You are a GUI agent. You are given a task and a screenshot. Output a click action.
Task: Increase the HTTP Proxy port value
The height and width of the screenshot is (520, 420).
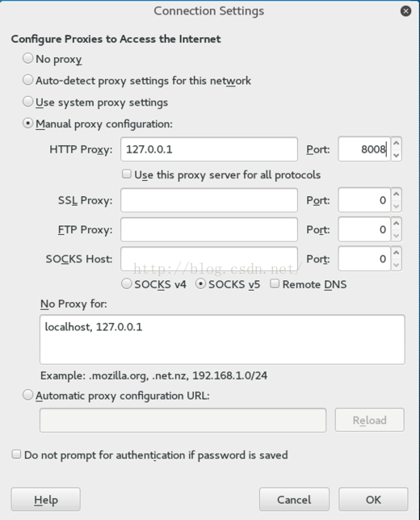coord(396,143)
